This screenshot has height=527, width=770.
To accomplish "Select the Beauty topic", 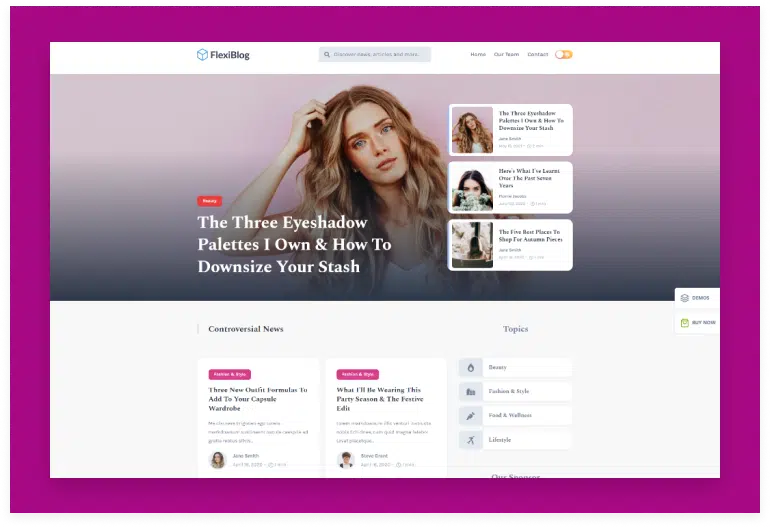I will point(516,367).
